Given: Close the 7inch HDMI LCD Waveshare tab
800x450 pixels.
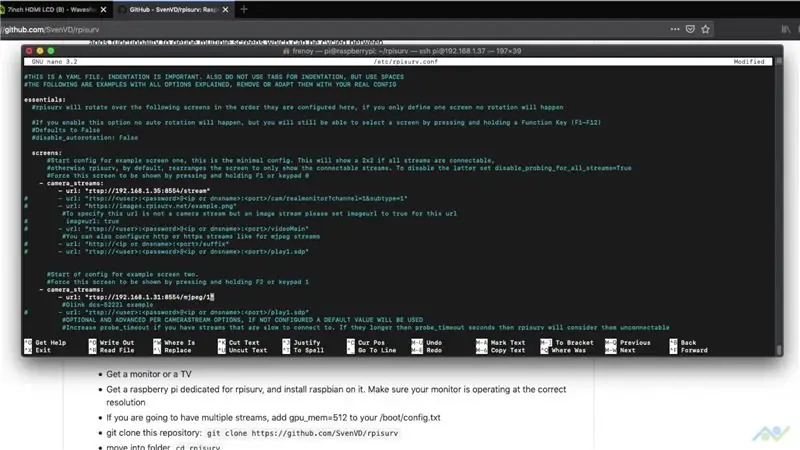Looking at the screenshot, I should pyautogui.click(x=104, y=9).
